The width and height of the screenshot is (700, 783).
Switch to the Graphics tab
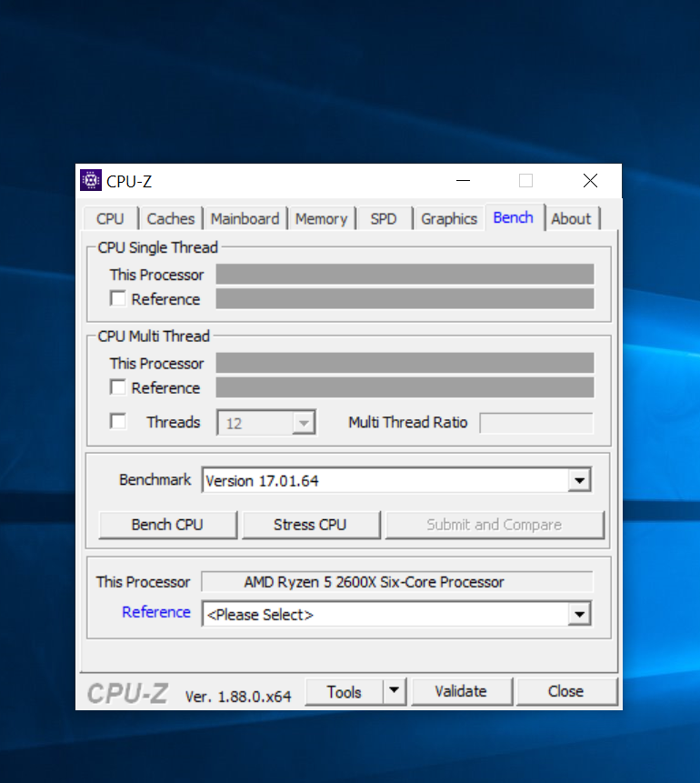449,219
